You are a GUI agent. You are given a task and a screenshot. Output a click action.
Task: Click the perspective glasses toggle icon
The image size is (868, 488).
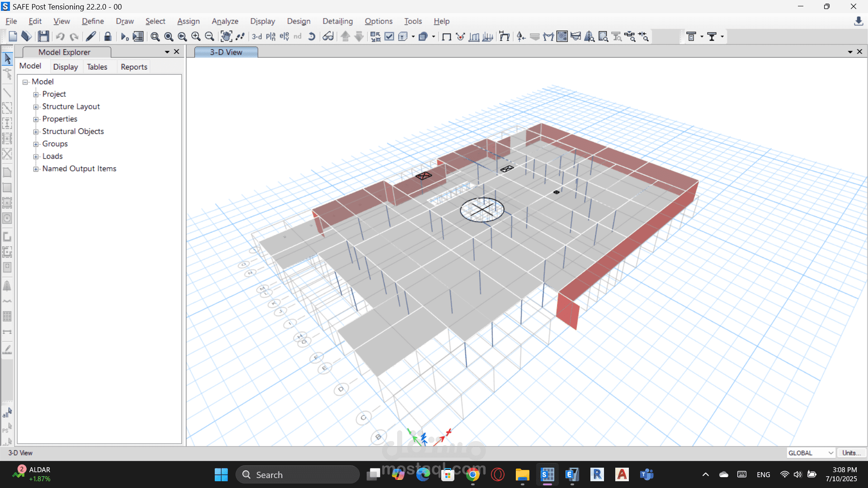(328, 37)
